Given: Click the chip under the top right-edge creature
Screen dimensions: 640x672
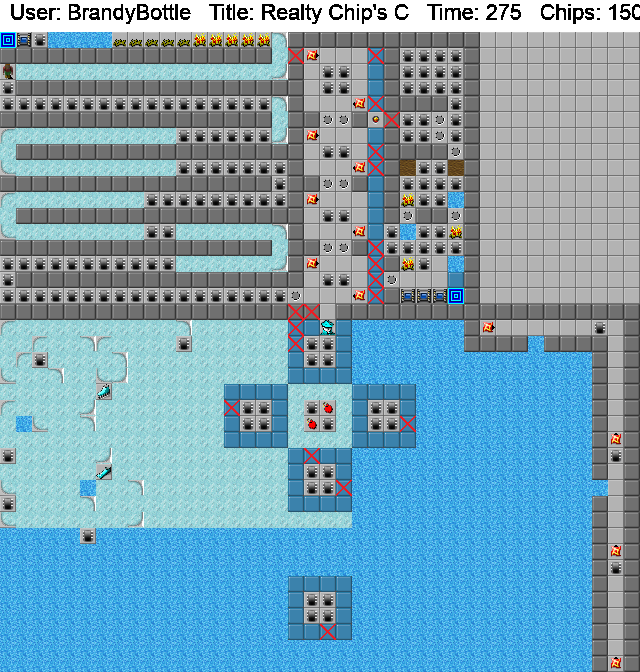Looking at the screenshot, I should 616,456.
